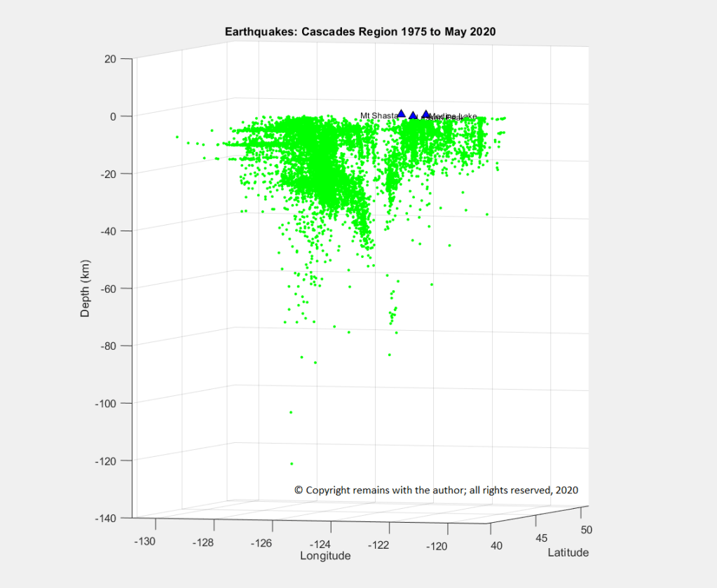The height and width of the screenshot is (588, 717).
Task: Click the depth axis tick label -60
Action: coord(107,288)
